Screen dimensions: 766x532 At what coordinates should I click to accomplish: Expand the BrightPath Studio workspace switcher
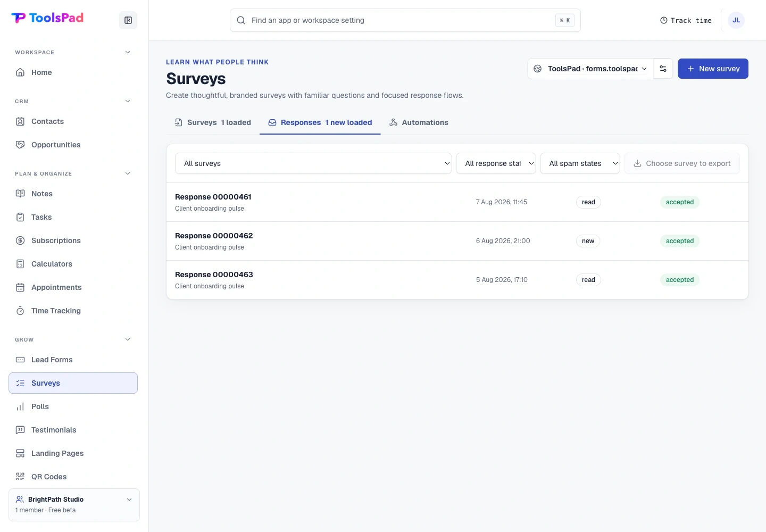point(74,505)
